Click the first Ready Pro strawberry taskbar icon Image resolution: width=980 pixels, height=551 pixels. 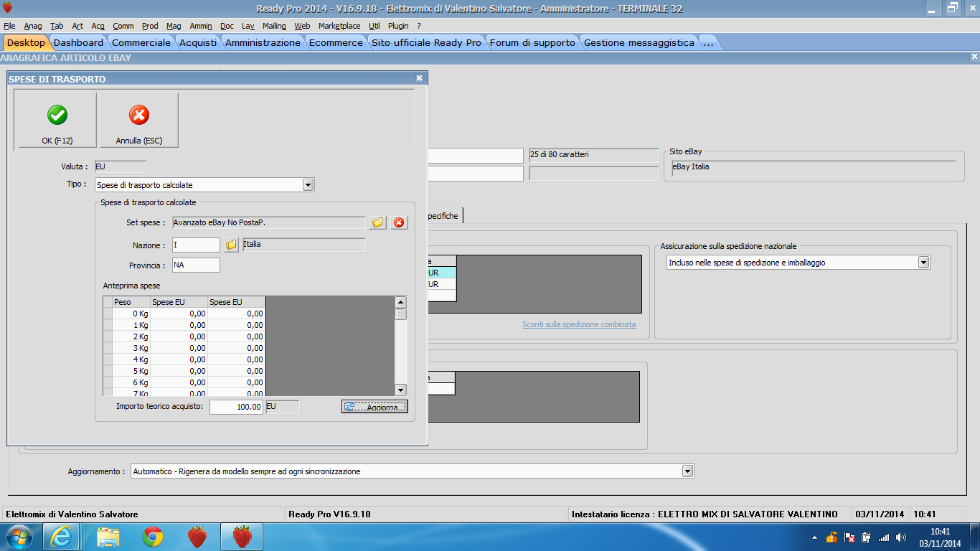[197, 537]
